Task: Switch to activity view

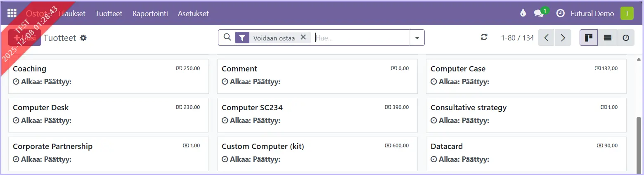Action: tap(626, 38)
